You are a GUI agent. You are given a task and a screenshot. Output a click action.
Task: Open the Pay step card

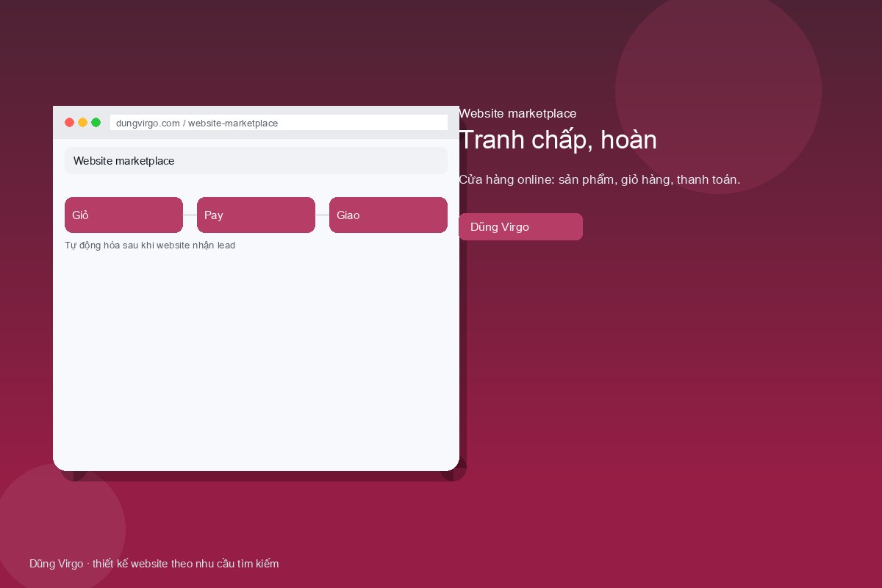coord(256,215)
